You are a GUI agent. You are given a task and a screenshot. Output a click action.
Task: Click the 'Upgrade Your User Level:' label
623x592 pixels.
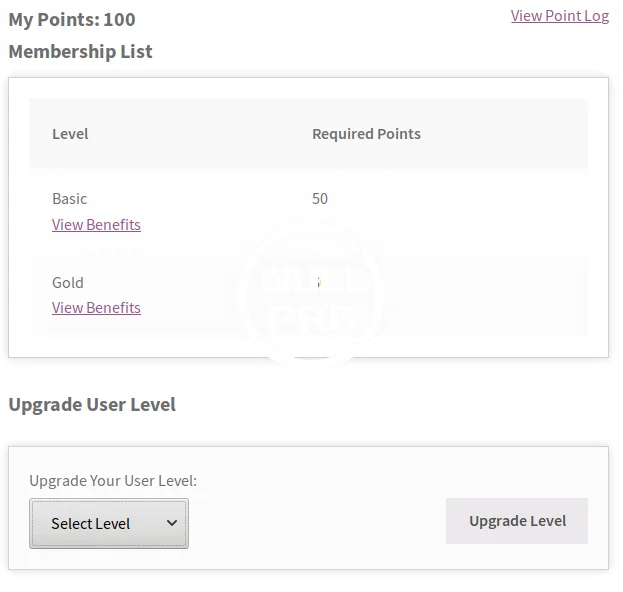tap(113, 480)
